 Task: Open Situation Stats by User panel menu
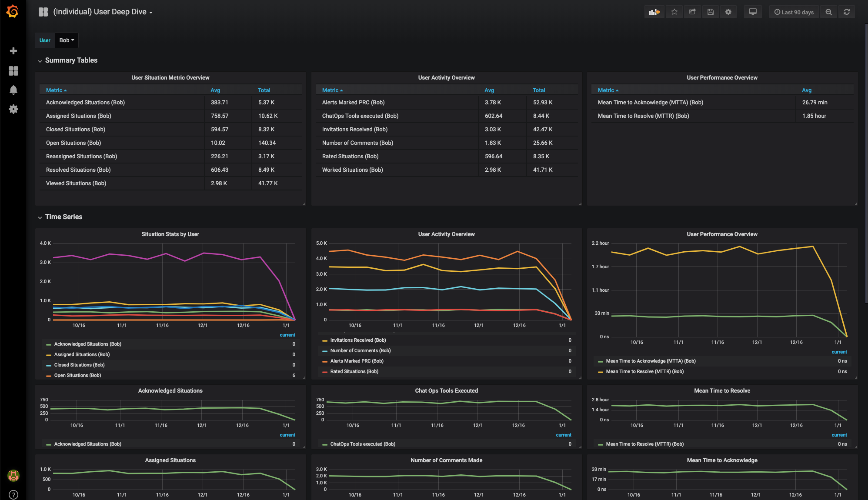click(170, 234)
